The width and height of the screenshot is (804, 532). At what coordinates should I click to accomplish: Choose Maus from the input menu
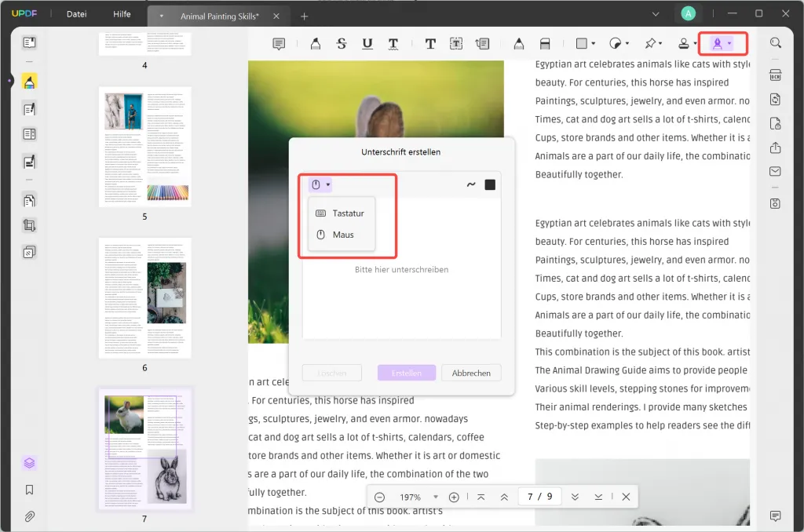(x=341, y=235)
